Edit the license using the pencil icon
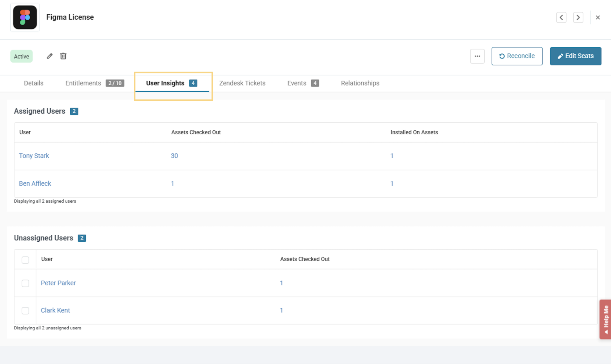The image size is (611, 364). tap(50, 56)
